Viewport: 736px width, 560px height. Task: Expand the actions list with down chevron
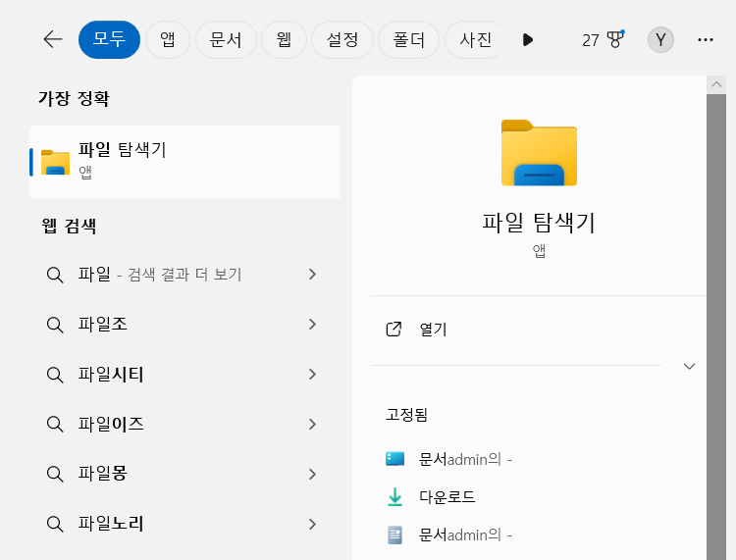point(689,366)
